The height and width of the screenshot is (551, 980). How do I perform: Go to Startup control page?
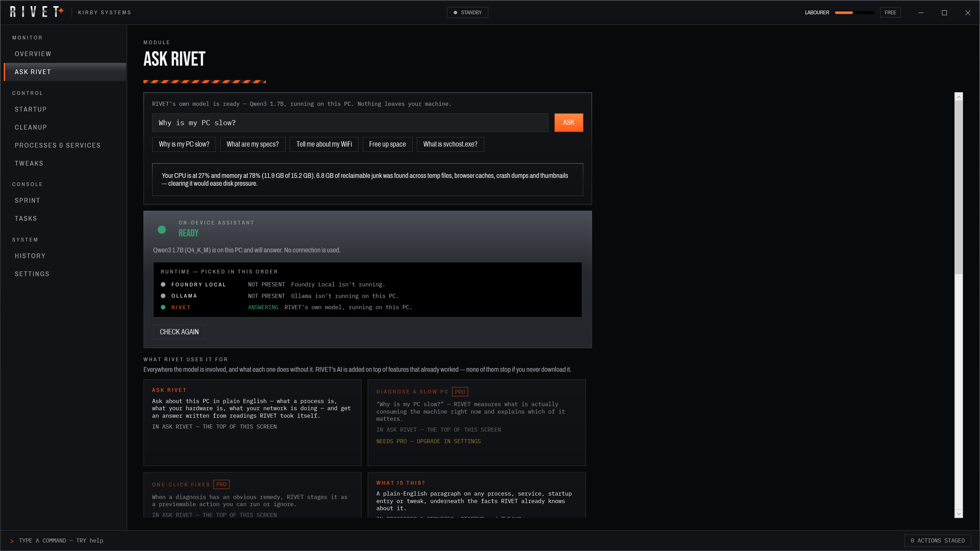click(x=65, y=110)
